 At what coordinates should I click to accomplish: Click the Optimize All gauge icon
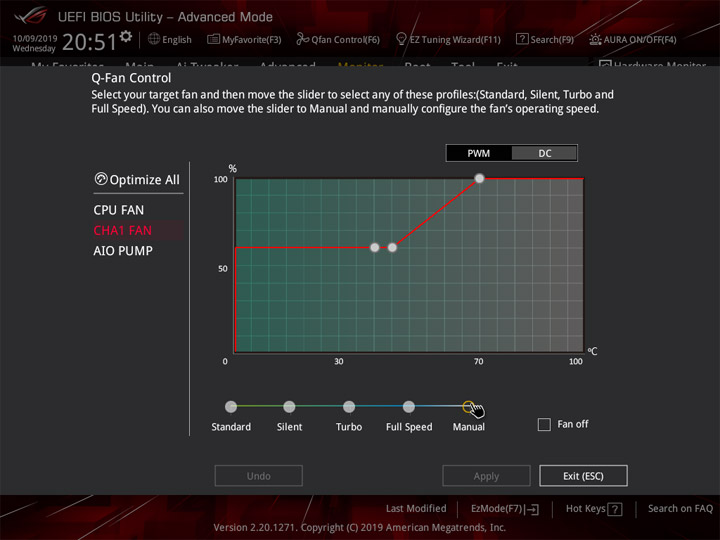pos(101,179)
